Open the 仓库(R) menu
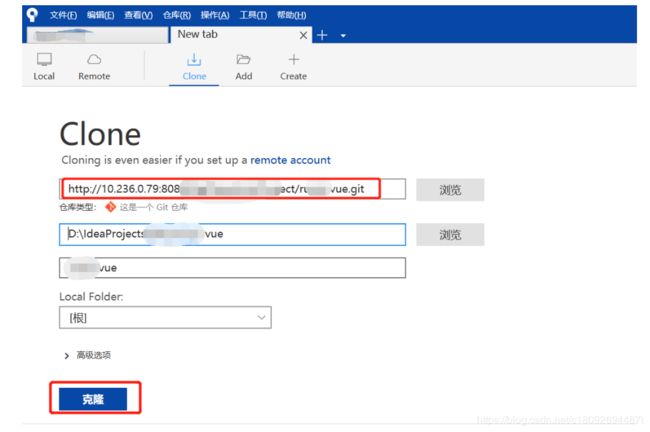The width and height of the screenshot is (650, 432). click(x=177, y=15)
